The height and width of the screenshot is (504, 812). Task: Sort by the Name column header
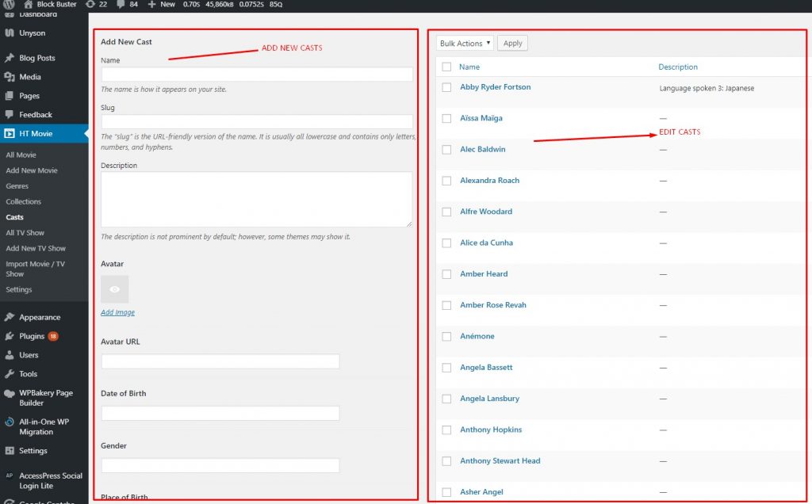pos(469,67)
